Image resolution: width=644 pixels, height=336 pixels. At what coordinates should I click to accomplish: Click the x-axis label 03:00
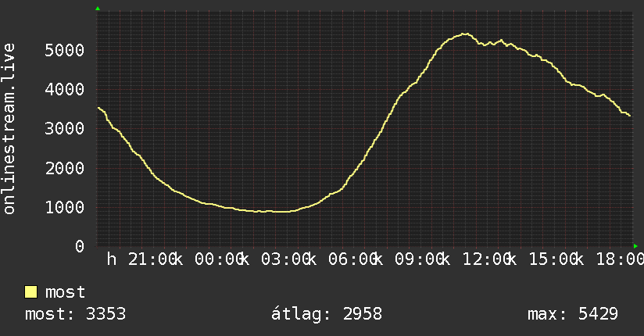[x=285, y=259]
